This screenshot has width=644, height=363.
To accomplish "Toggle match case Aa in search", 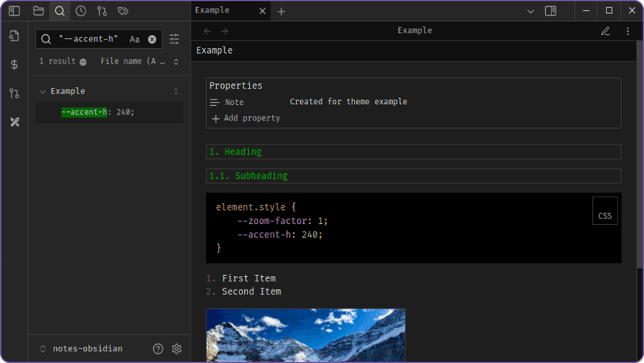I will (x=135, y=40).
